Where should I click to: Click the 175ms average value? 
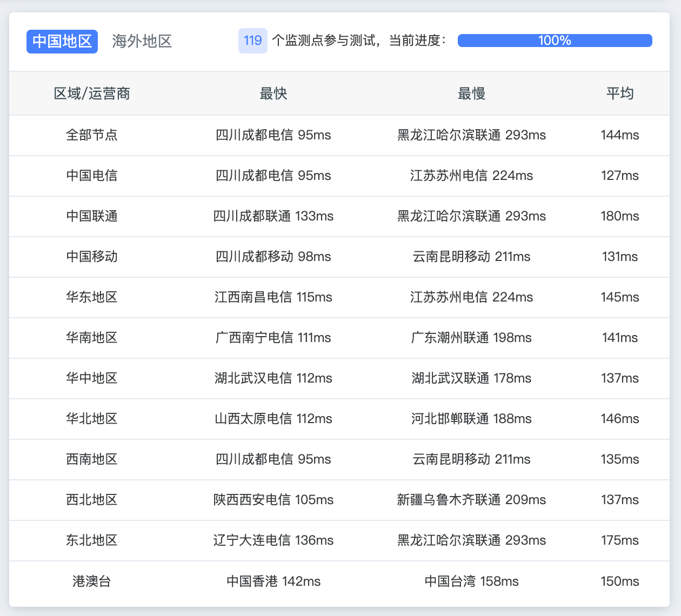point(620,540)
